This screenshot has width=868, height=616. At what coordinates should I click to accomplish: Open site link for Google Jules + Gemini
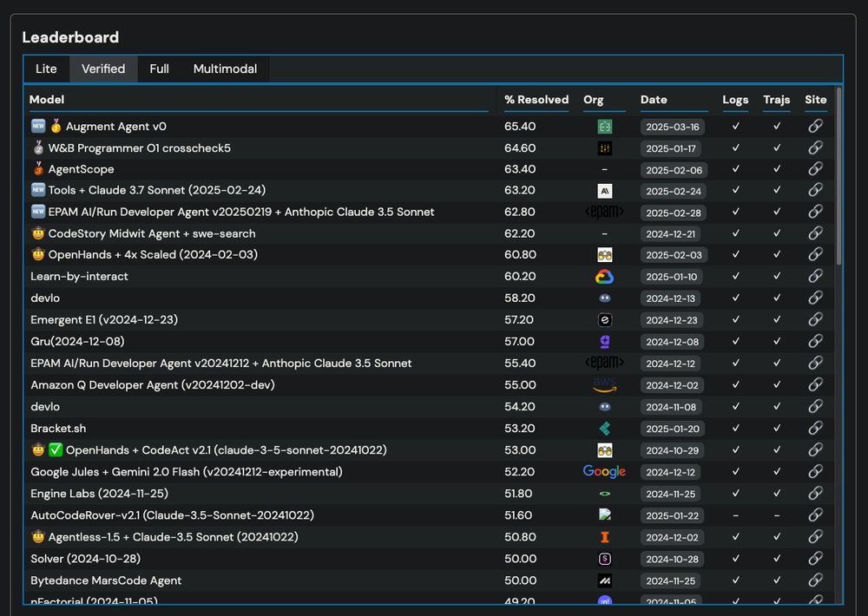pyautogui.click(x=815, y=472)
